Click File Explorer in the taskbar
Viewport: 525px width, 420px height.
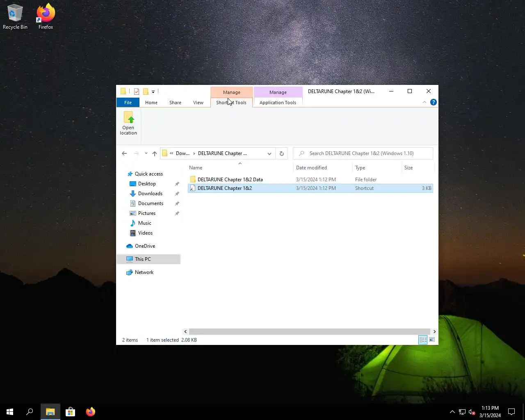[50, 412]
